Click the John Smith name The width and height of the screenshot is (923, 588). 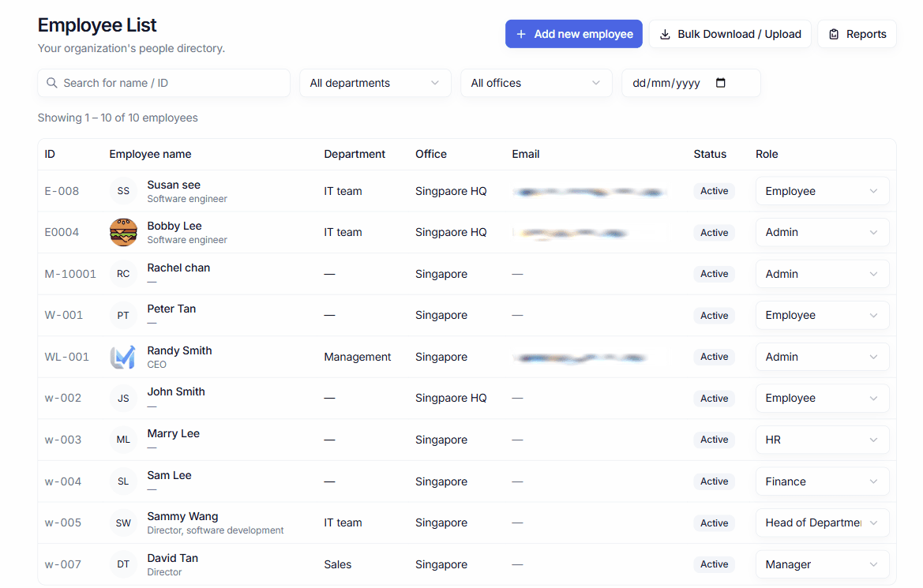pos(176,392)
